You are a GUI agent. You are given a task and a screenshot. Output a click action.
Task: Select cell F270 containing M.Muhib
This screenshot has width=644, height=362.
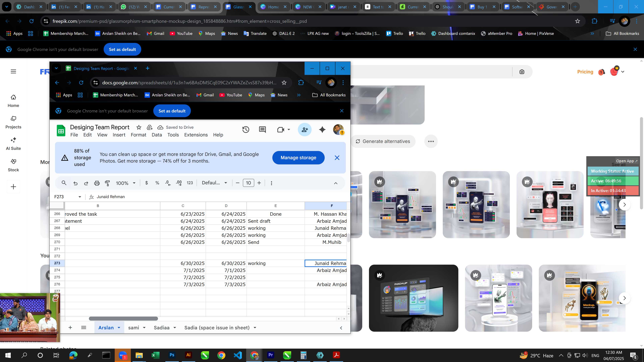(x=326, y=242)
